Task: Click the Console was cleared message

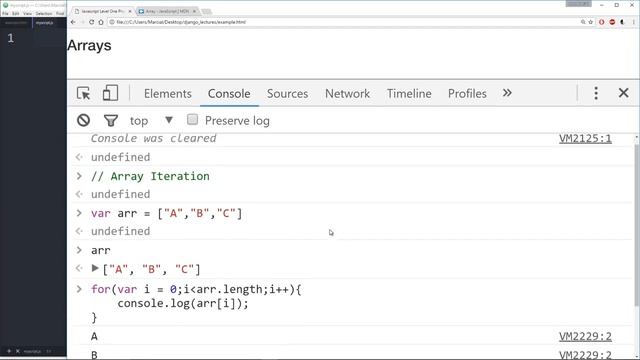Action: pyautogui.click(x=153, y=138)
